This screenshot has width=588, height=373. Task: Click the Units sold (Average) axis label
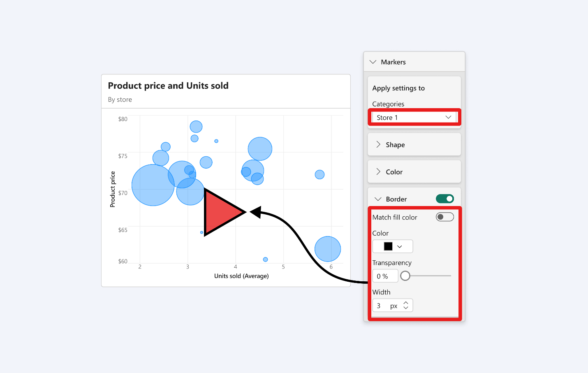(241, 276)
